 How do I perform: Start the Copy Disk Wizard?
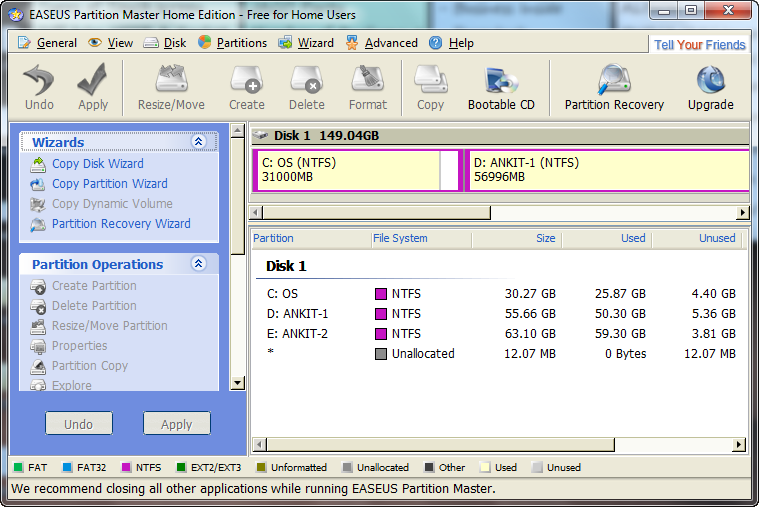(x=98, y=164)
